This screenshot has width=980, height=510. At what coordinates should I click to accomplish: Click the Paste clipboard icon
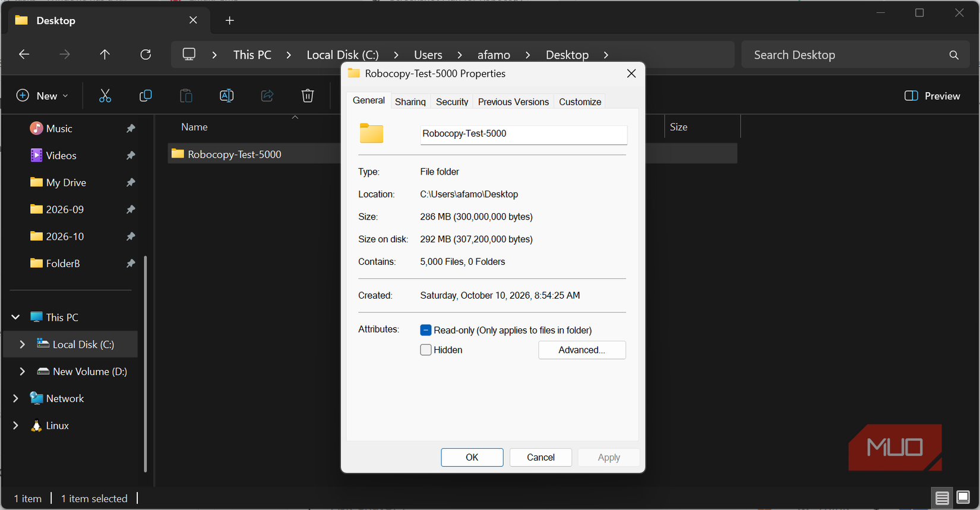[x=186, y=96]
